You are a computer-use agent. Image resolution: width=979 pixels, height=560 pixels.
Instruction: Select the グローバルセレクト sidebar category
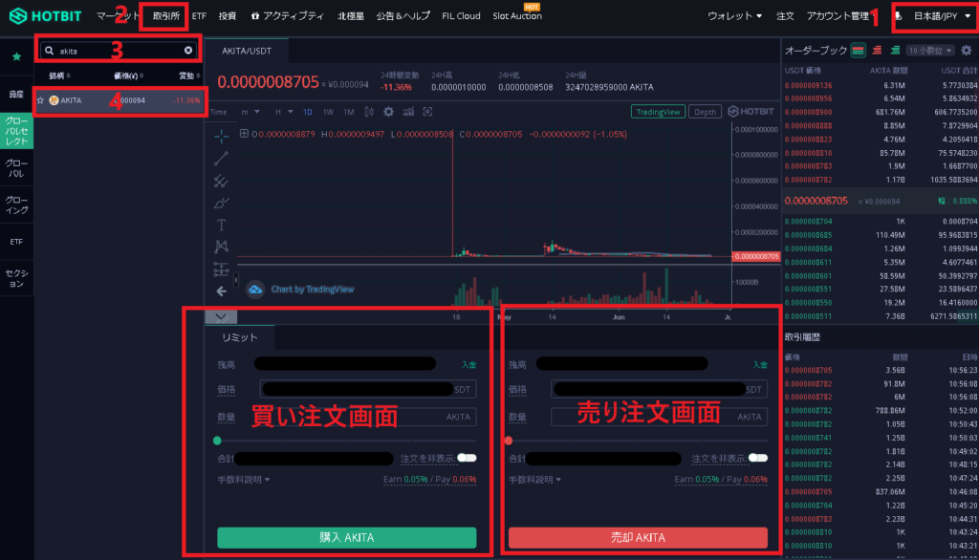tap(17, 131)
